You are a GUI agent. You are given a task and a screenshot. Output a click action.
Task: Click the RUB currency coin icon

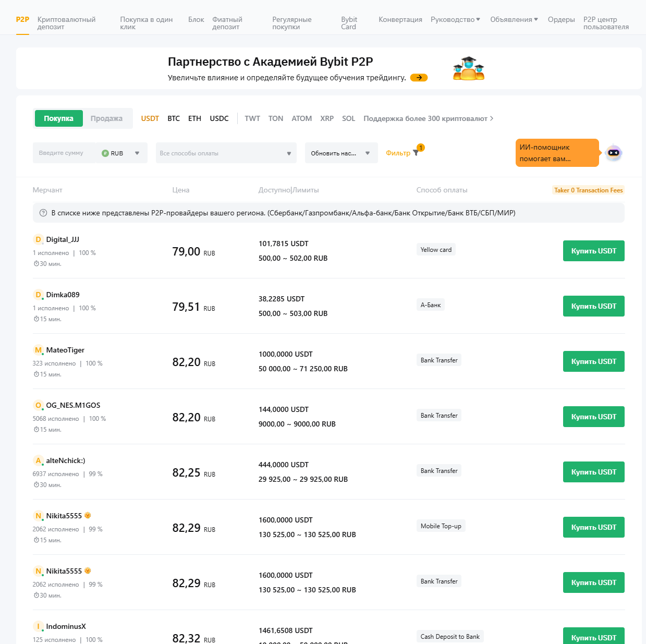point(105,153)
